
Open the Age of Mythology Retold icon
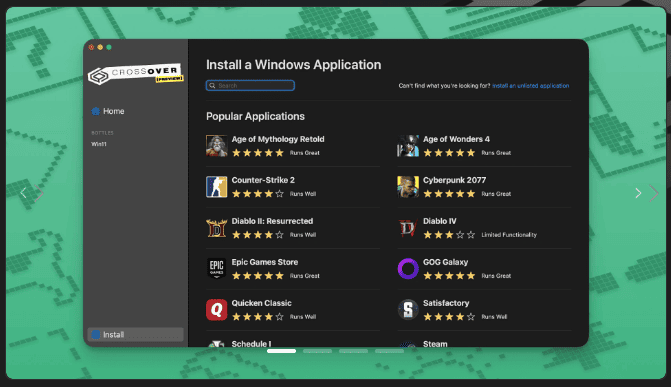217,146
